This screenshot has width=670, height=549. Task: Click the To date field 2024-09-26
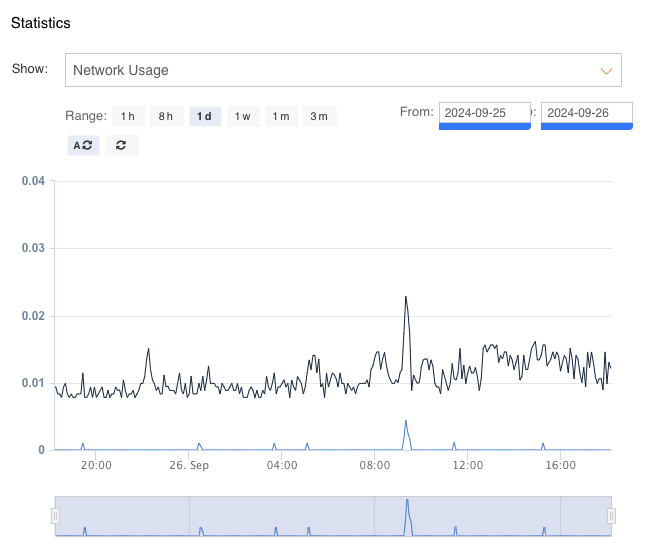pos(587,113)
